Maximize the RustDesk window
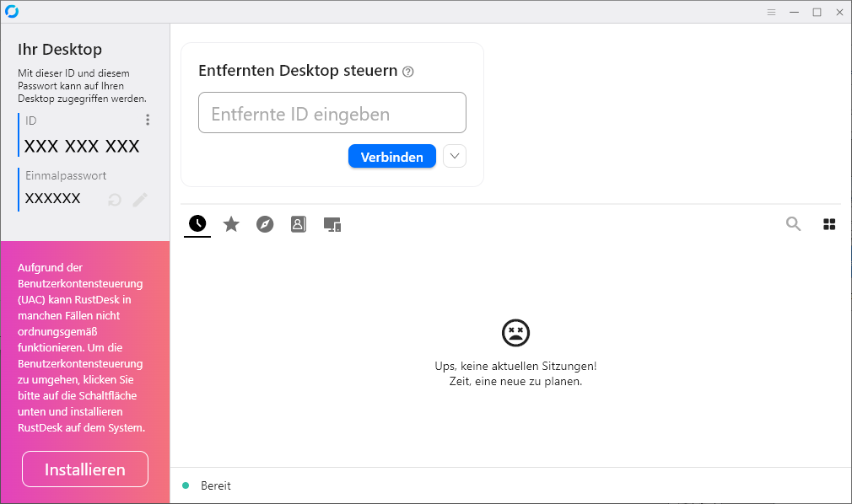The image size is (852, 504). (817, 12)
